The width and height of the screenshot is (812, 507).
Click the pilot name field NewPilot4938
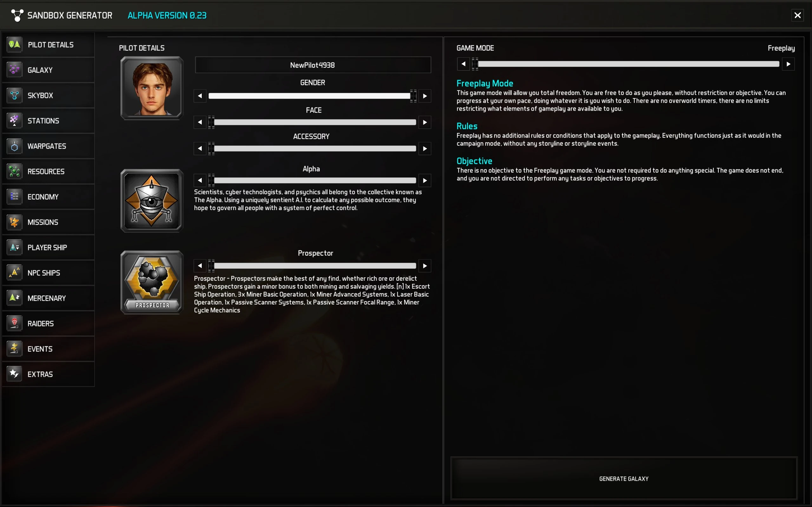click(x=313, y=65)
